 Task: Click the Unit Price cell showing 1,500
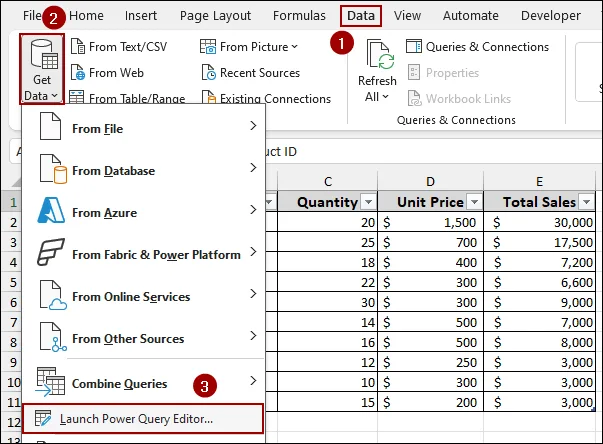click(430, 222)
